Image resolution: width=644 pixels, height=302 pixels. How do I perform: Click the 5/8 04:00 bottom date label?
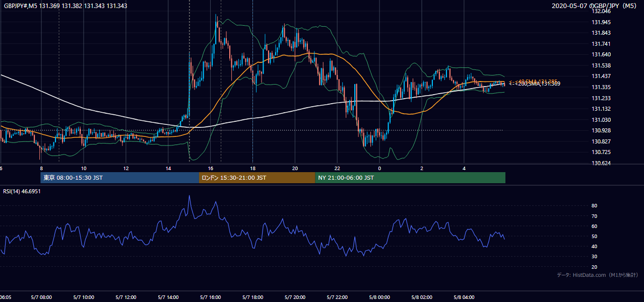(465, 297)
